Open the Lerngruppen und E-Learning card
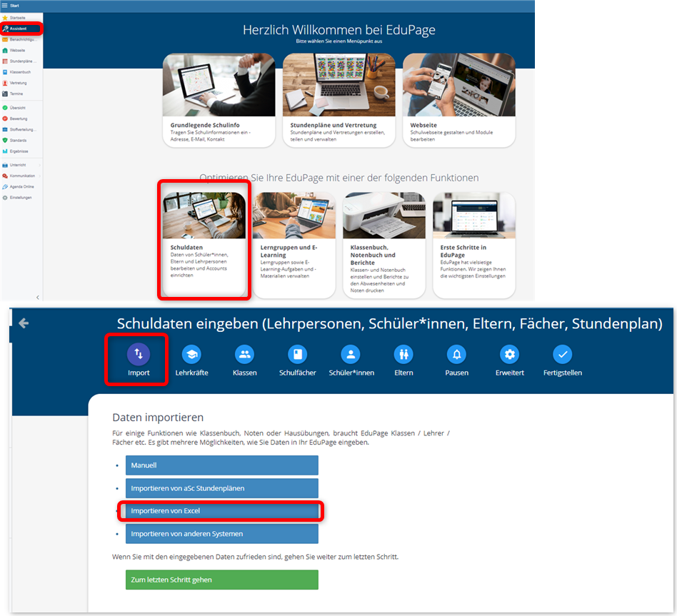Viewport: 677px width, 616px height. point(294,245)
